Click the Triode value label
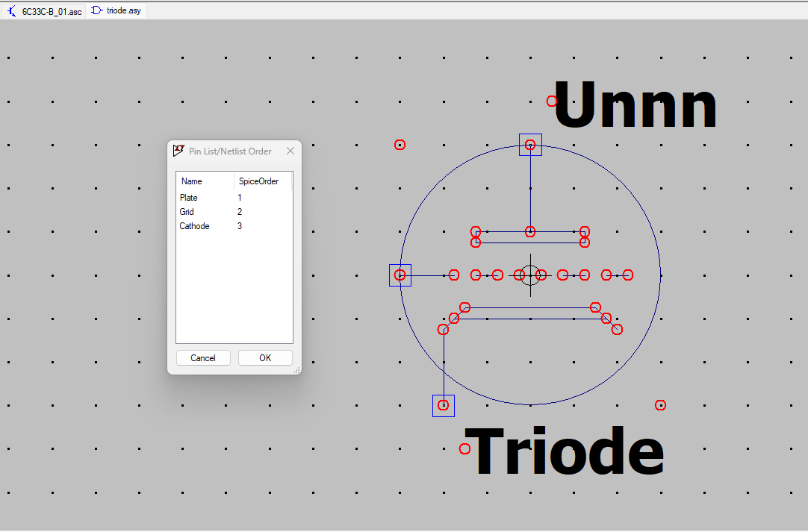 (565, 451)
